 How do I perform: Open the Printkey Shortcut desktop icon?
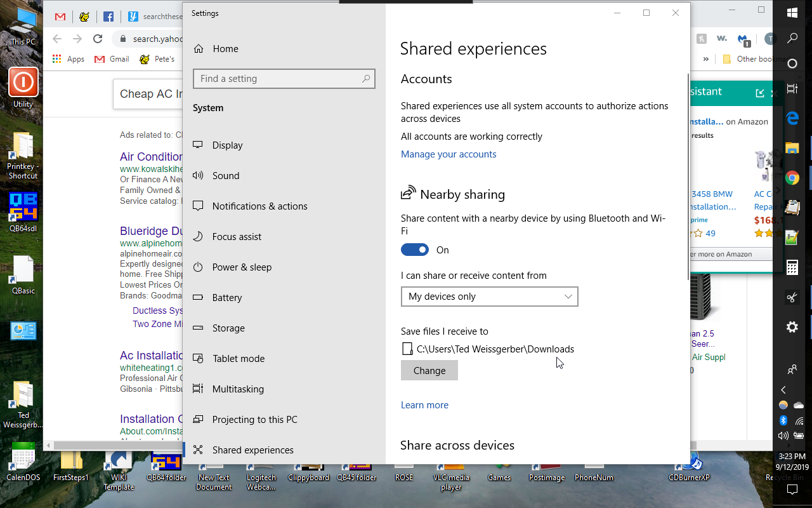[23, 156]
